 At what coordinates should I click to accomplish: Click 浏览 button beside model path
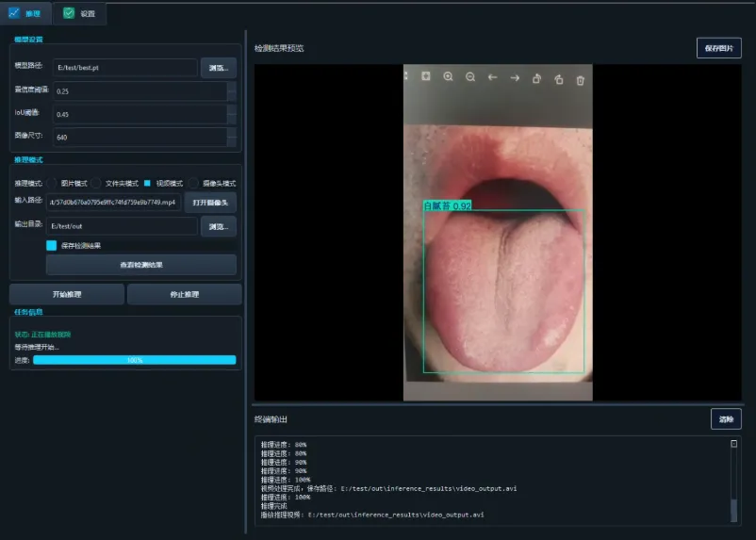[x=219, y=68]
